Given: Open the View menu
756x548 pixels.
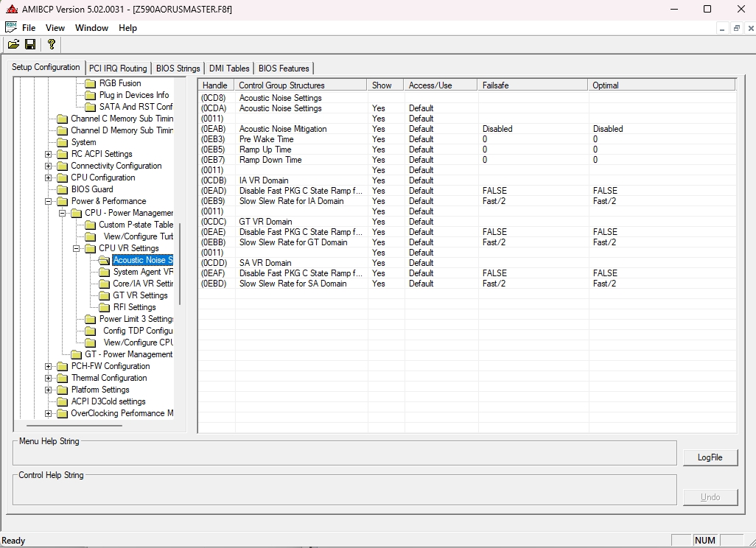Looking at the screenshot, I should pos(55,28).
